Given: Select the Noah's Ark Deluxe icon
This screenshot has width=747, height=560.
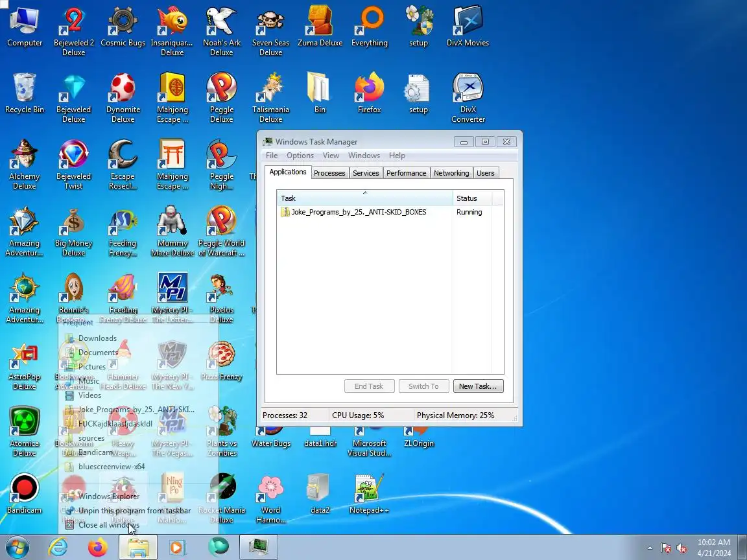Looking at the screenshot, I should [x=222, y=31].
